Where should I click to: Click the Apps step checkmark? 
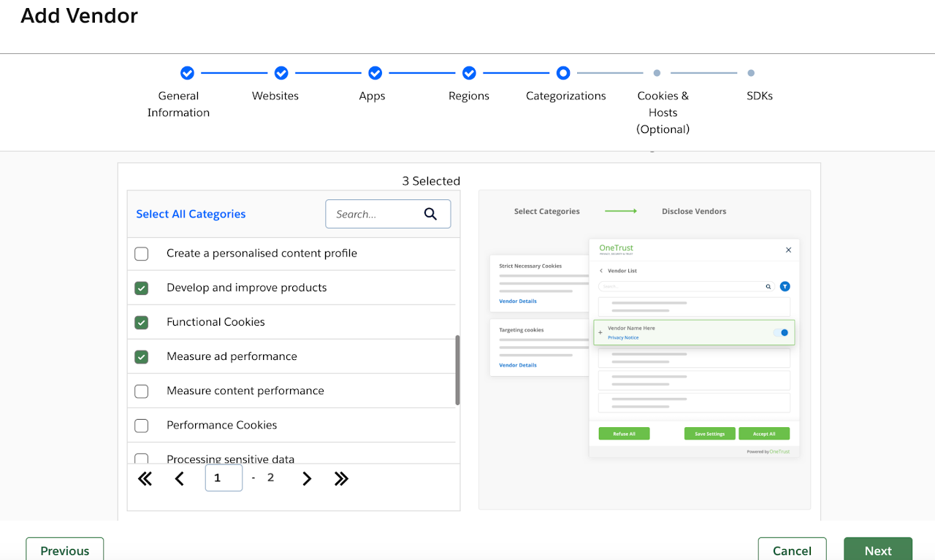click(375, 73)
